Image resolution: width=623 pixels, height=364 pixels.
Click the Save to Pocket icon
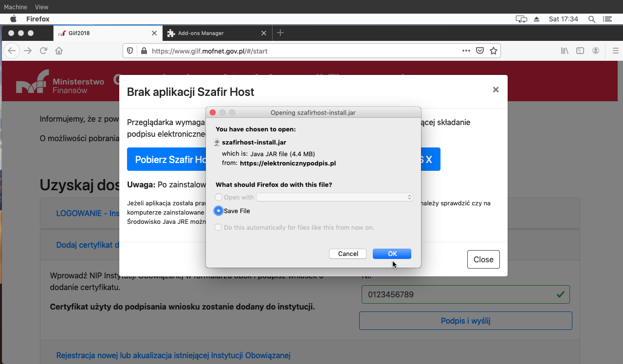coord(479,51)
